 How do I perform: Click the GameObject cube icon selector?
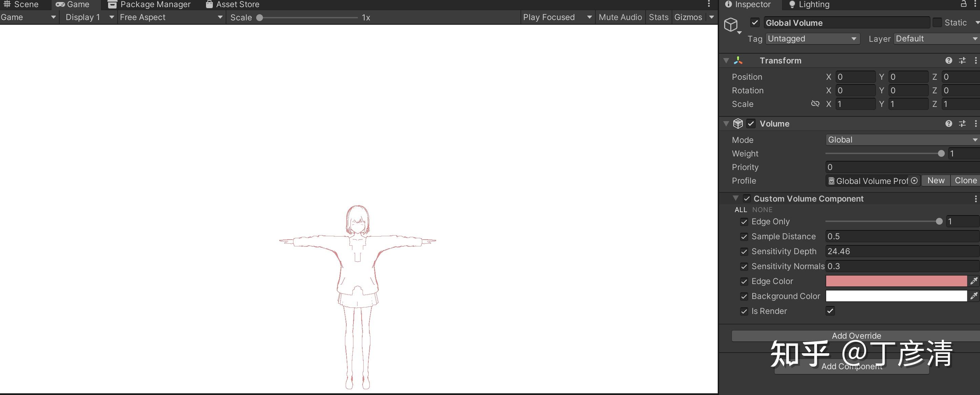(x=731, y=25)
